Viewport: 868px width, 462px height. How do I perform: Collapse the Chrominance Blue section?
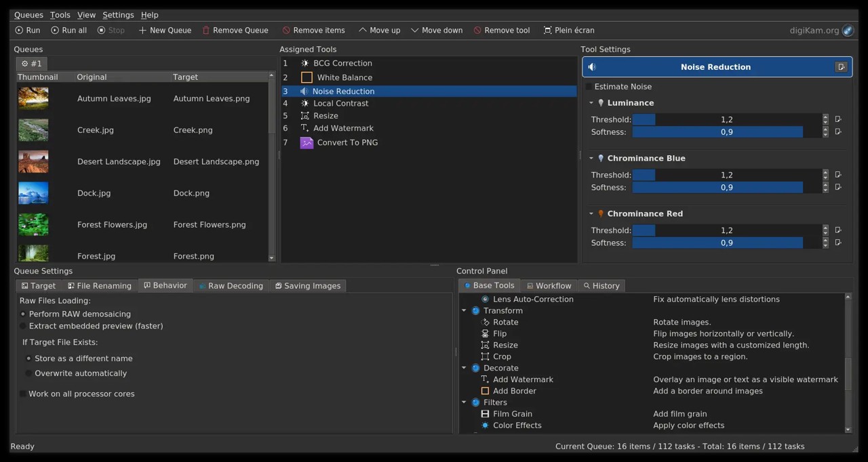591,159
